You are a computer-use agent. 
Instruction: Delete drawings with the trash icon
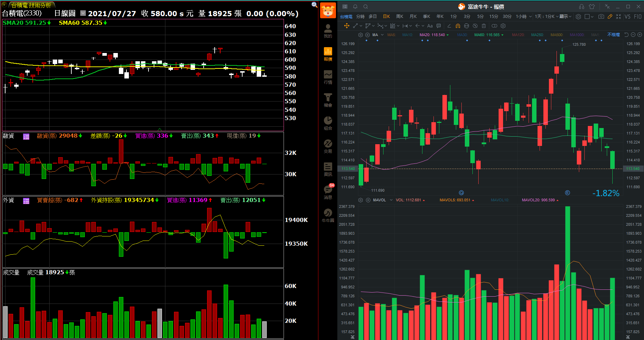484,26
